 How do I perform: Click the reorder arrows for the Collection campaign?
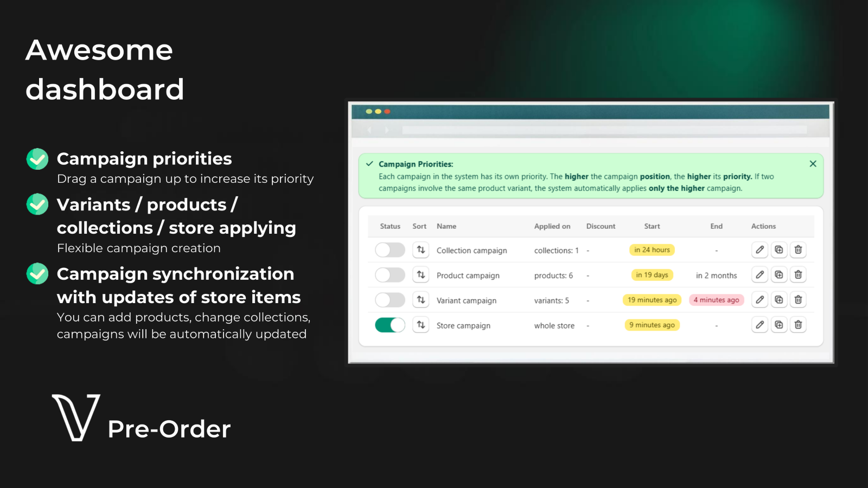point(420,250)
